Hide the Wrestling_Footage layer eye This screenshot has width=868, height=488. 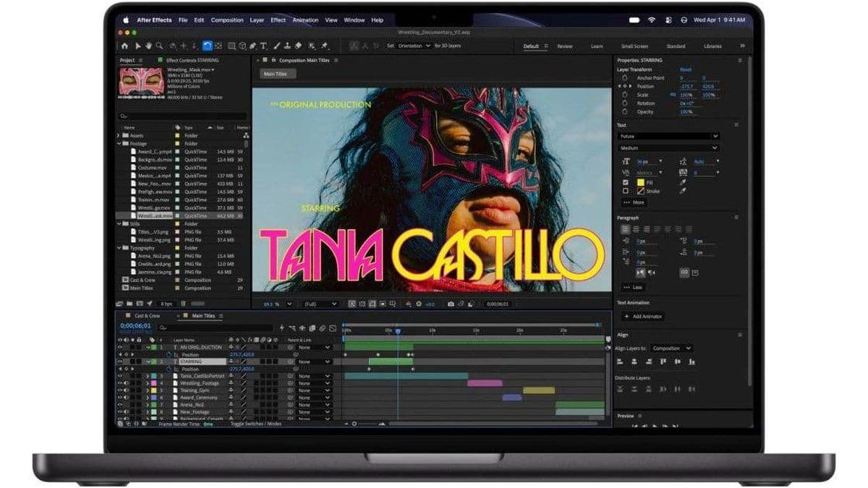(120, 383)
